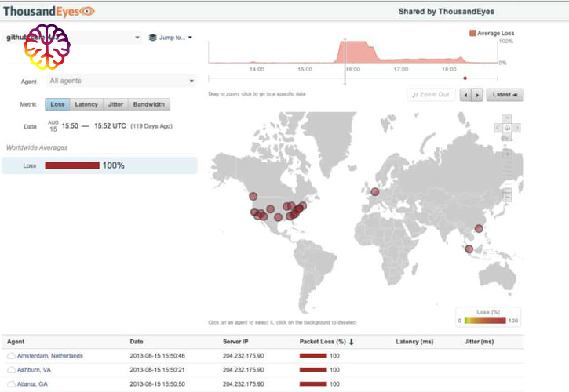Click the 18:00 label on the timeline
Screen dimensions: 569x392
click(449, 69)
